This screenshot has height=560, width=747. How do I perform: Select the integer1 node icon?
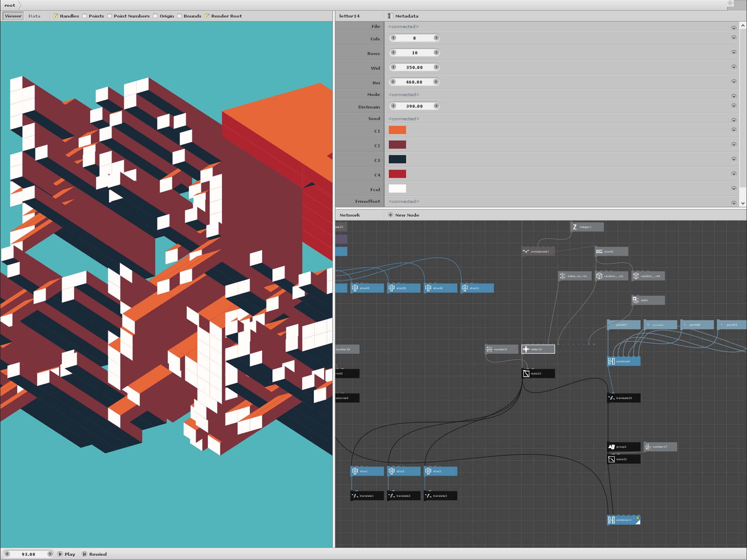[575, 227]
